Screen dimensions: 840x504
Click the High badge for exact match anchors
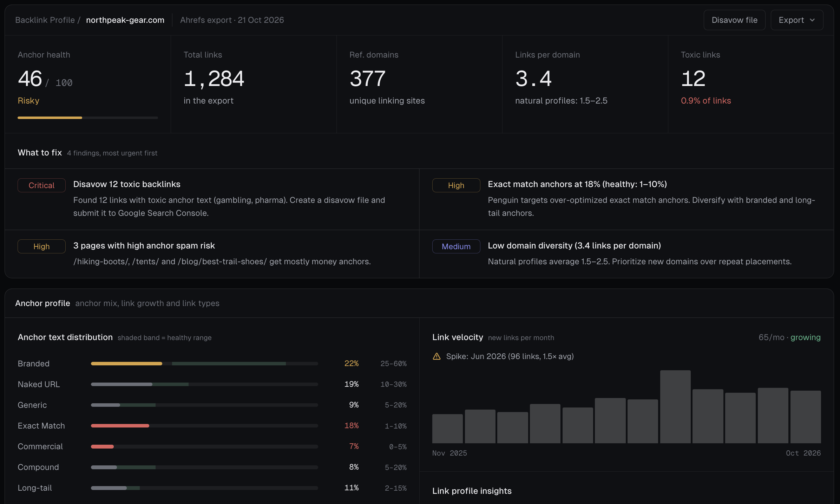pos(456,185)
